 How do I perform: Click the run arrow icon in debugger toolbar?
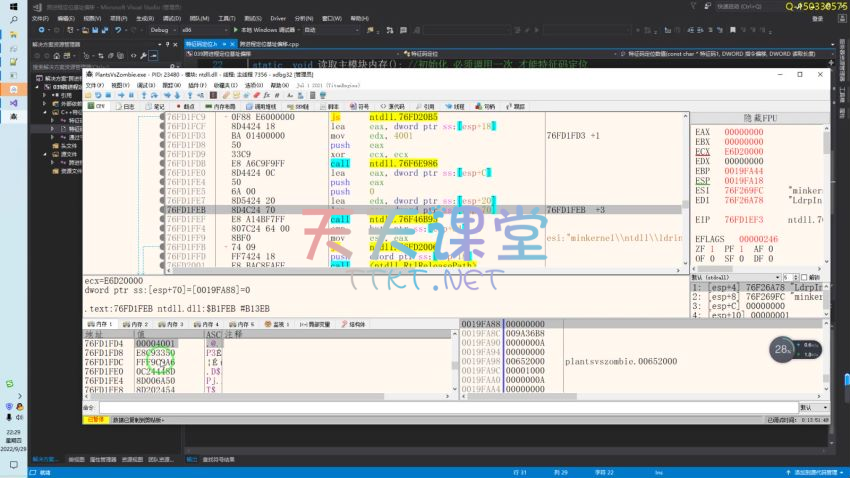click(121, 95)
